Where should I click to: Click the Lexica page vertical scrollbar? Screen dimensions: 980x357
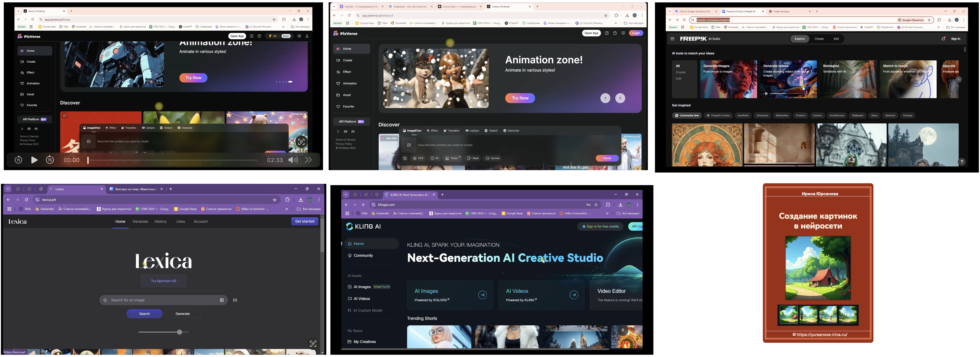[x=322, y=235]
